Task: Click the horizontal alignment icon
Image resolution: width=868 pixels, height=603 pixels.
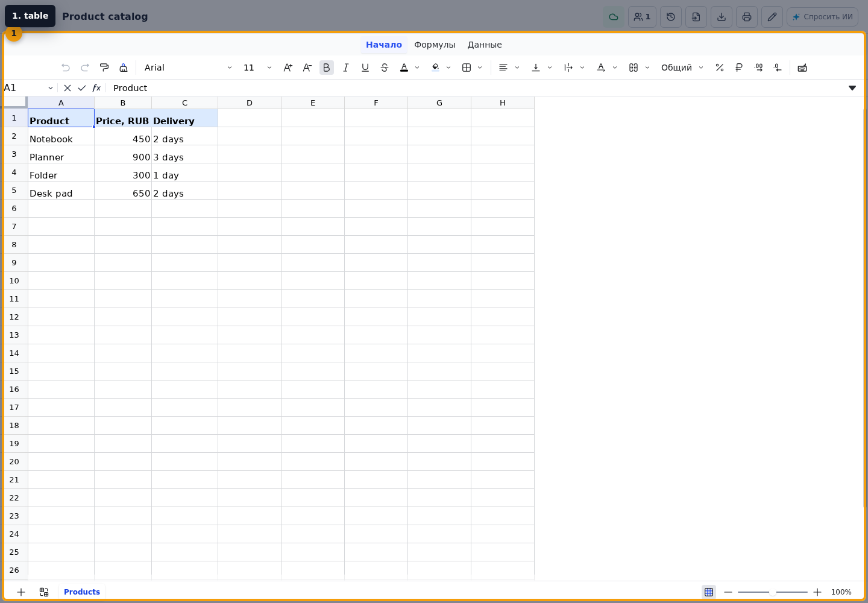Action: (x=503, y=68)
